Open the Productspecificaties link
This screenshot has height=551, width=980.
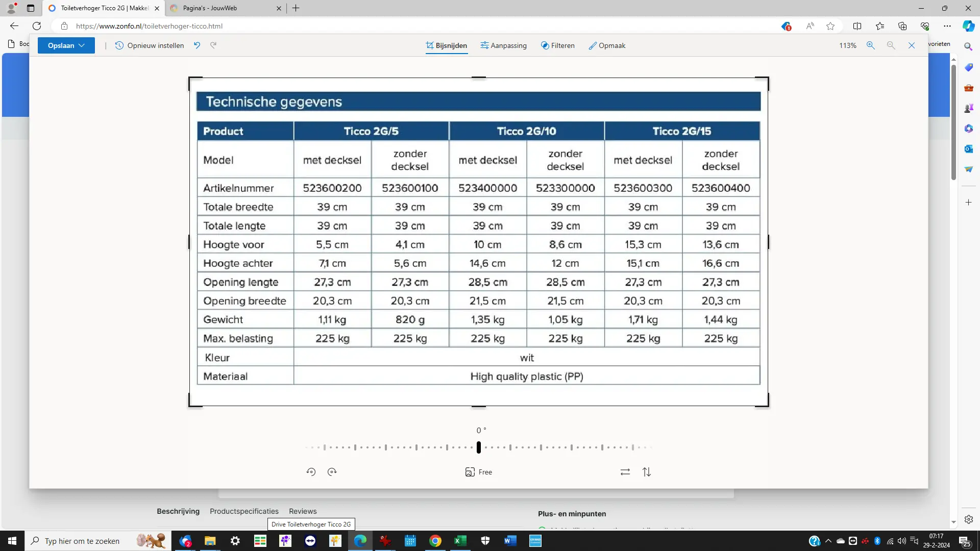click(244, 511)
